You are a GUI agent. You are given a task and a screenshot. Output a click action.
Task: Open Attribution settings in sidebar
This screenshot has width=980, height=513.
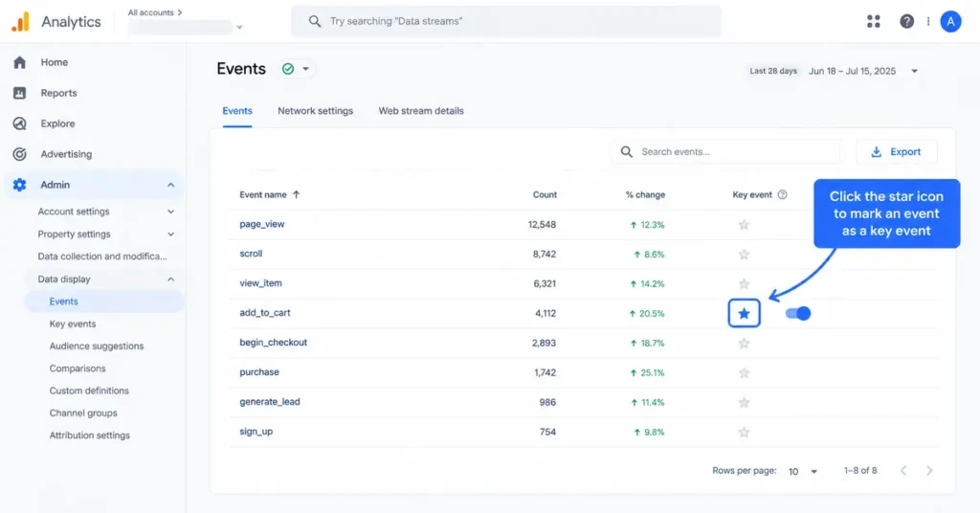pos(89,435)
